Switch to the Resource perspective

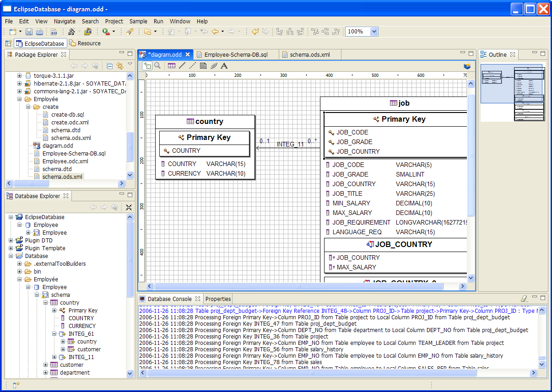click(85, 43)
